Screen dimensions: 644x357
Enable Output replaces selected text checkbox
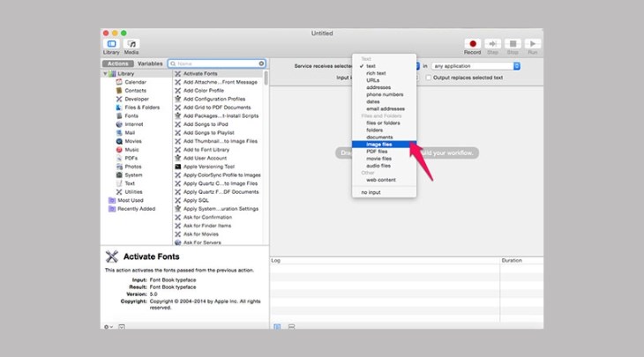429,78
